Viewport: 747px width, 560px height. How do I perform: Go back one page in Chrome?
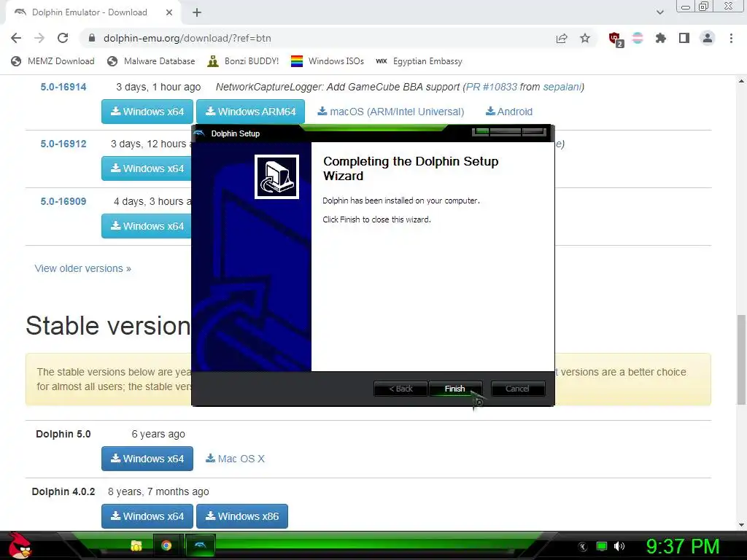coord(16,38)
